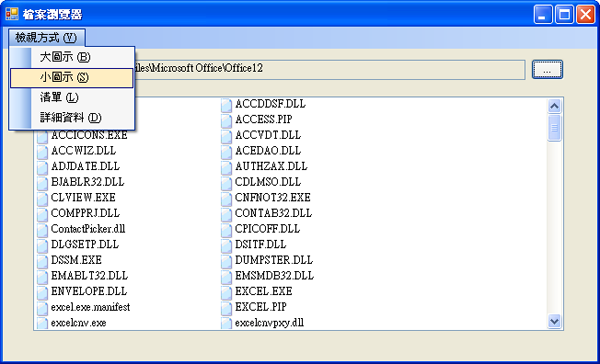Click the file icon beside CLVIEW.EXE

tap(42, 199)
